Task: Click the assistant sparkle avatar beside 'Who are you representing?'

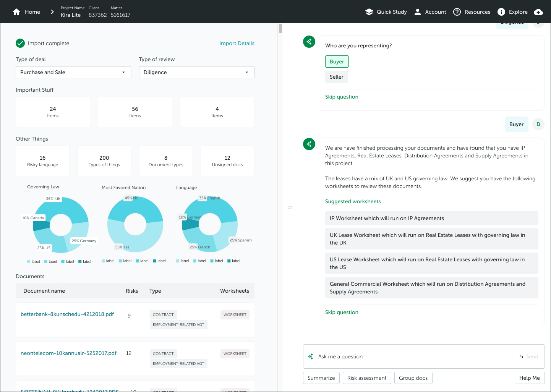Action: (x=309, y=42)
